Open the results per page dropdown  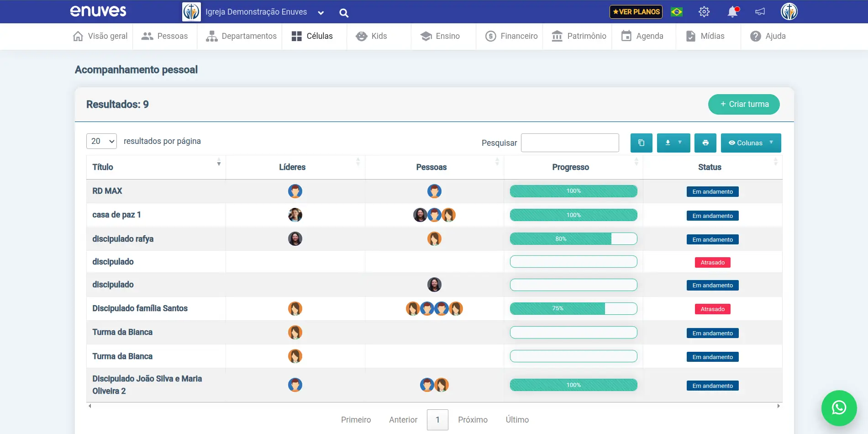[x=101, y=141]
